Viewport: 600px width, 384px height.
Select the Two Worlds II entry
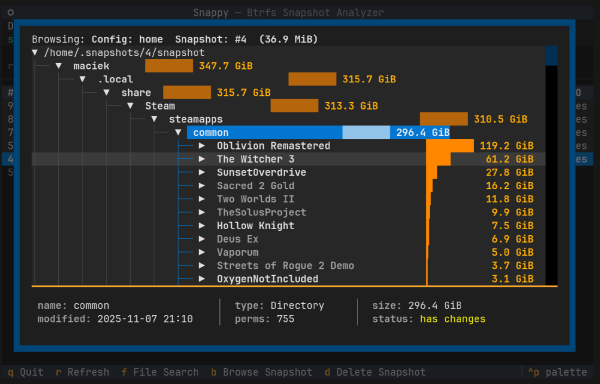pos(256,199)
